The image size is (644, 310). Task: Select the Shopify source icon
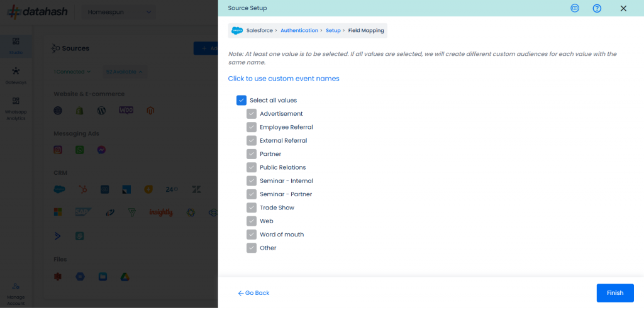click(x=80, y=111)
